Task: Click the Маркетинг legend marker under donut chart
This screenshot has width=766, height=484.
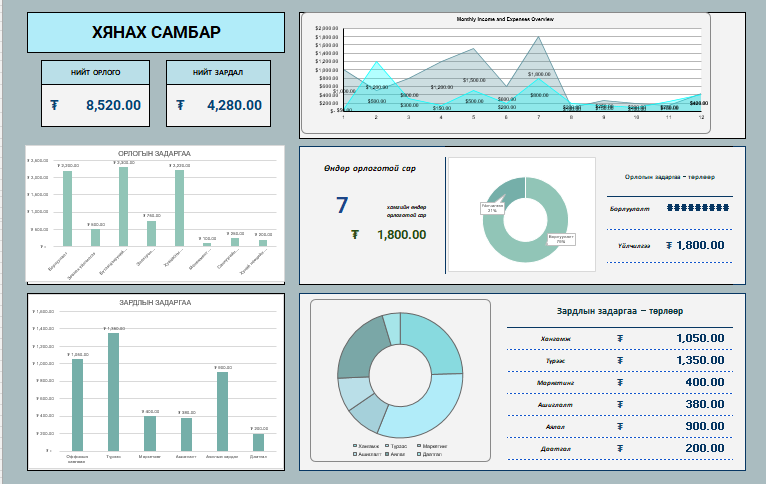Action: click(417, 446)
